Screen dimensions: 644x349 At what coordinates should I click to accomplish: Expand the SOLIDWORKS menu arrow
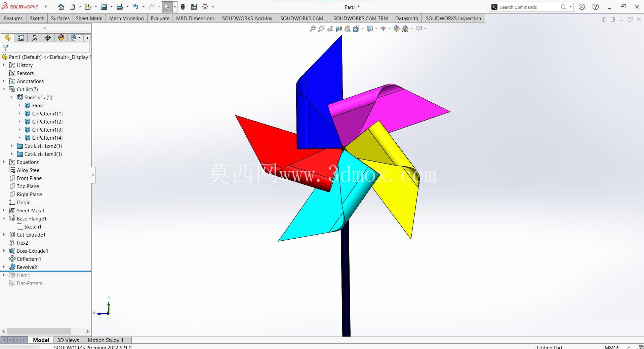(x=45, y=7)
